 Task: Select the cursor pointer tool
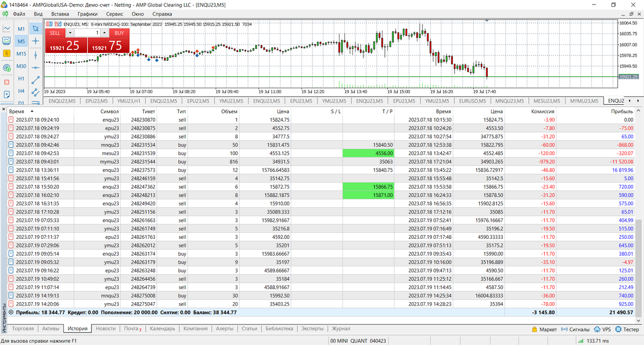coord(35,28)
